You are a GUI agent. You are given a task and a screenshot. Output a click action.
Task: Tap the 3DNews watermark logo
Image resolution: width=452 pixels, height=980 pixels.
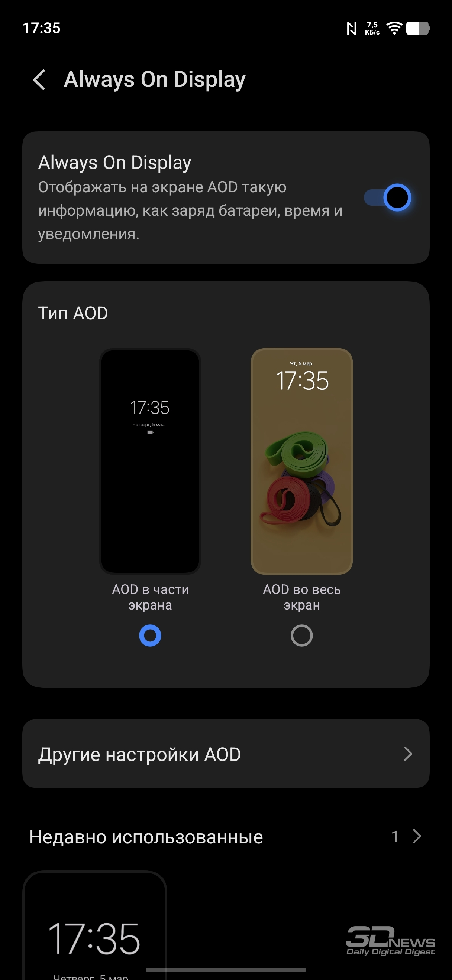pos(390,941)
